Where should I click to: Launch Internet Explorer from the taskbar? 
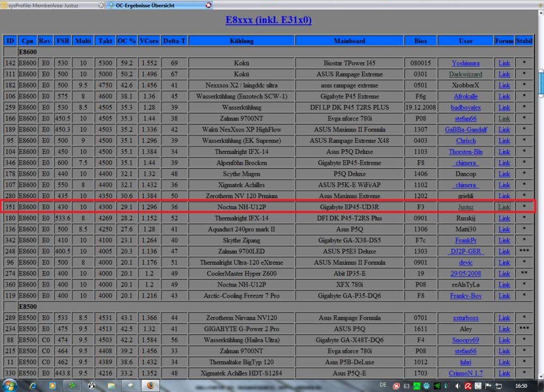[x=33, y=386]
